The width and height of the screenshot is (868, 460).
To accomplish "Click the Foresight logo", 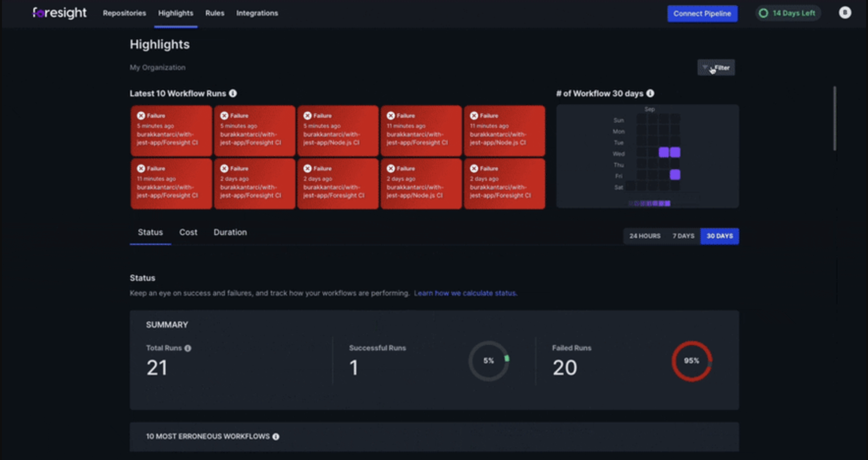I will [x=59, y=13].
